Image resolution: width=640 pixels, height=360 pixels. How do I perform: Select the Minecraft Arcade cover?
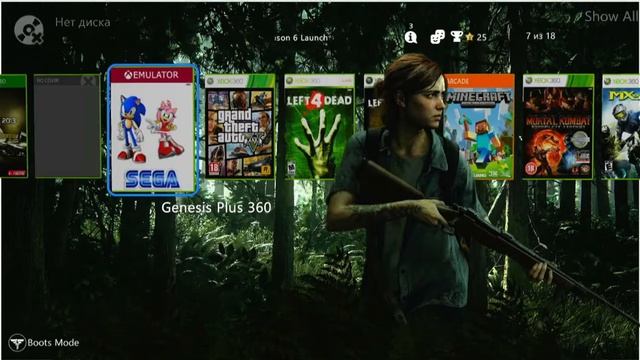[479, 127]
